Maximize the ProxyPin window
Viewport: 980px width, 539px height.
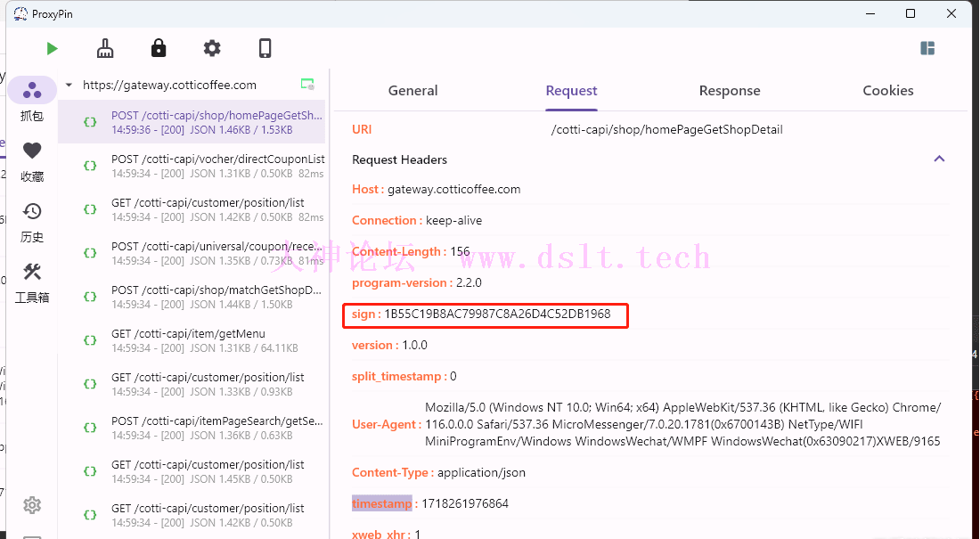pyautogui.click(x=911, y=13)
